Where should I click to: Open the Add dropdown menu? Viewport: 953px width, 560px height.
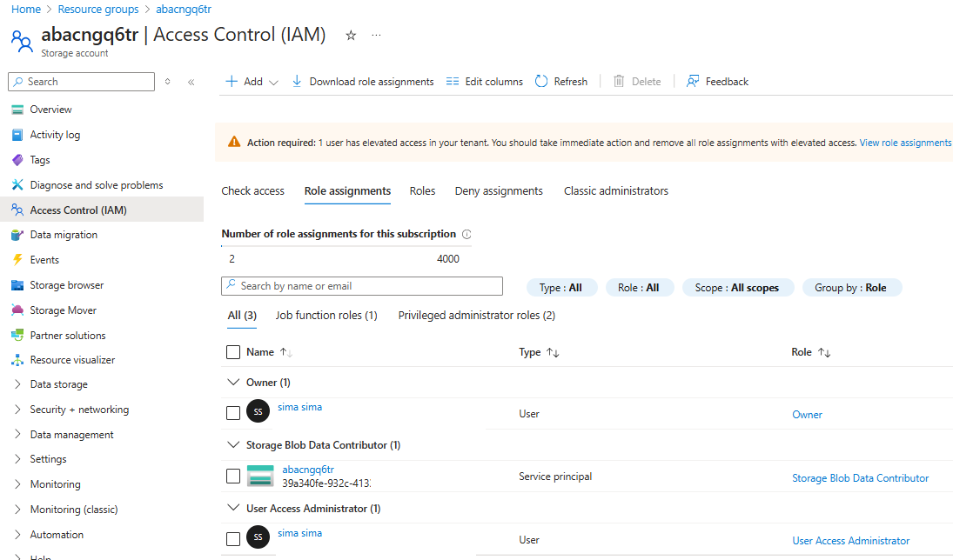coord(252,82)
